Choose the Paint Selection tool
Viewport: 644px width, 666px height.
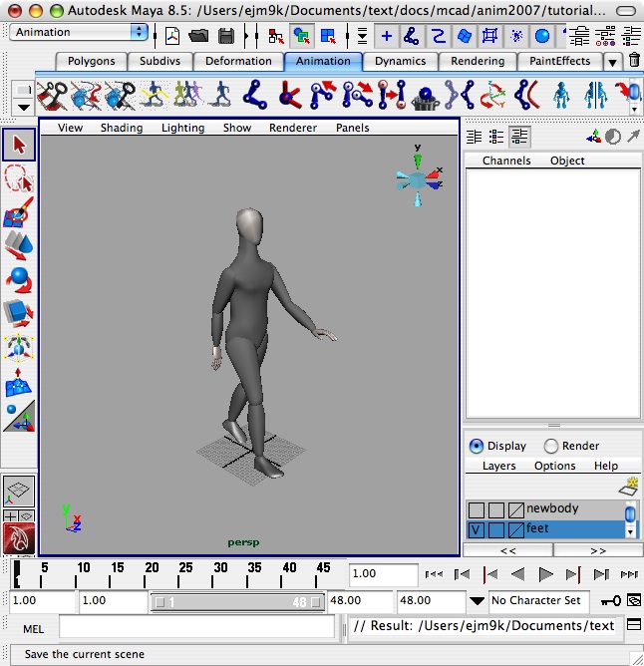pyautogui.click(x=19, y=212)
